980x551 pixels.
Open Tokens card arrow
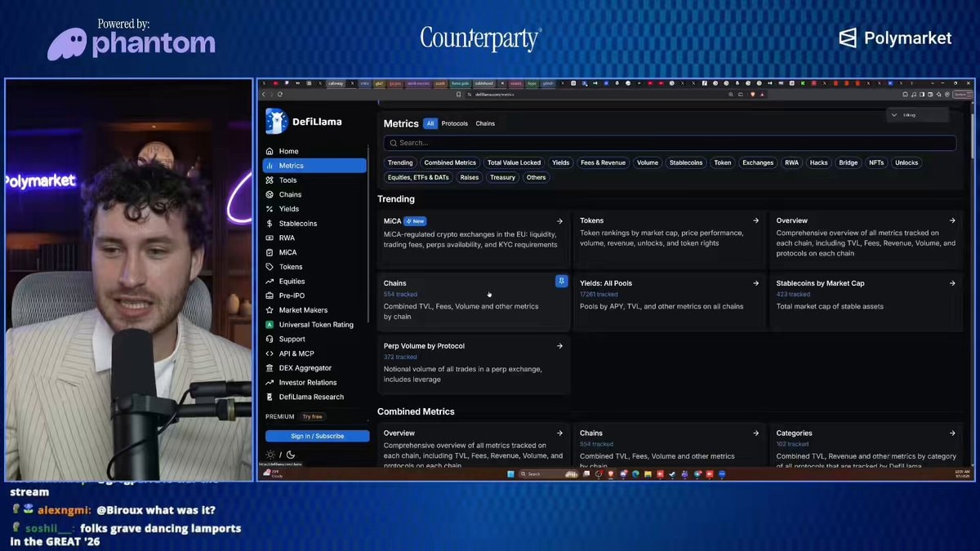tap(755, 220)
